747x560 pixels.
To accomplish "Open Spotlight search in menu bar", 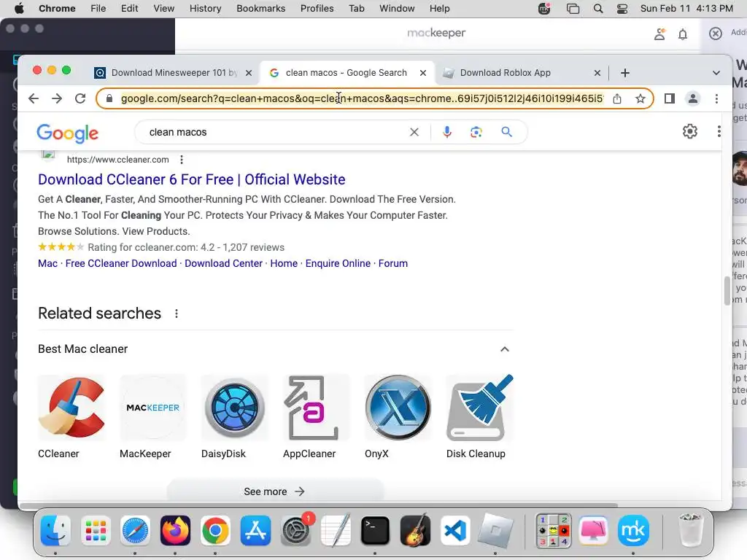I will point(598,9).
